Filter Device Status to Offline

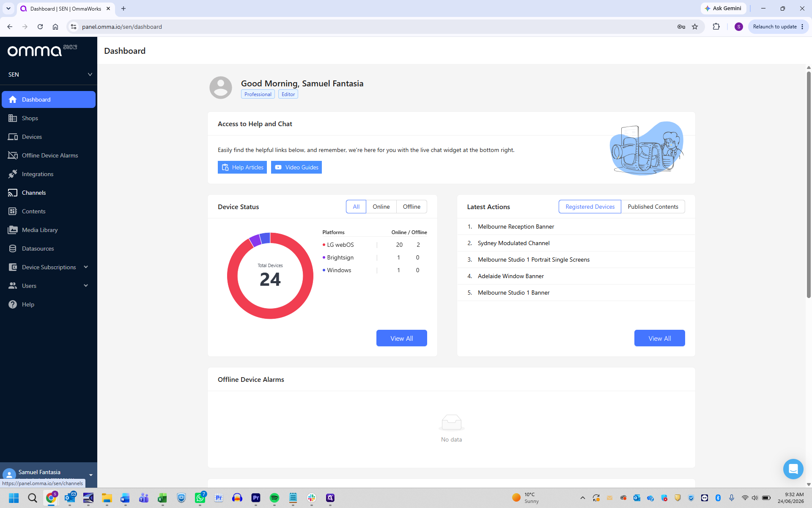coord(411,207)
